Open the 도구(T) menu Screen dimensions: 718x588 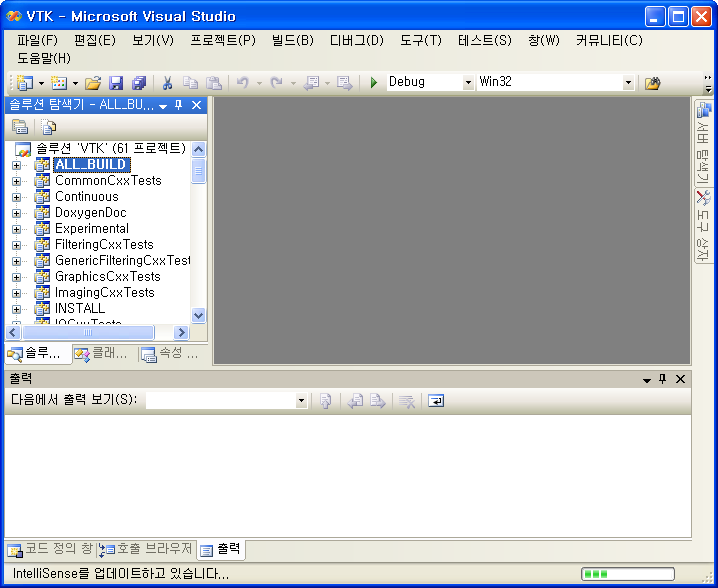click(x=421, y=40)
